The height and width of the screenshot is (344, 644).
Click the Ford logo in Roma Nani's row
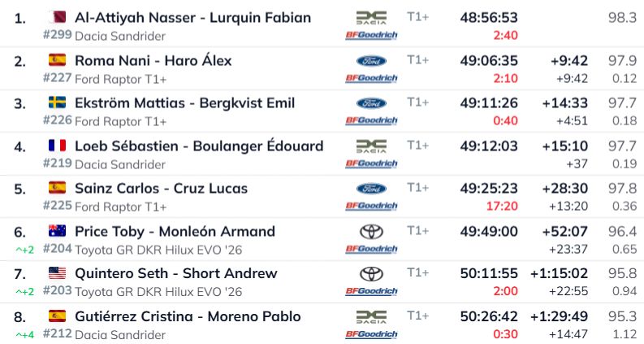click(371, 60)
